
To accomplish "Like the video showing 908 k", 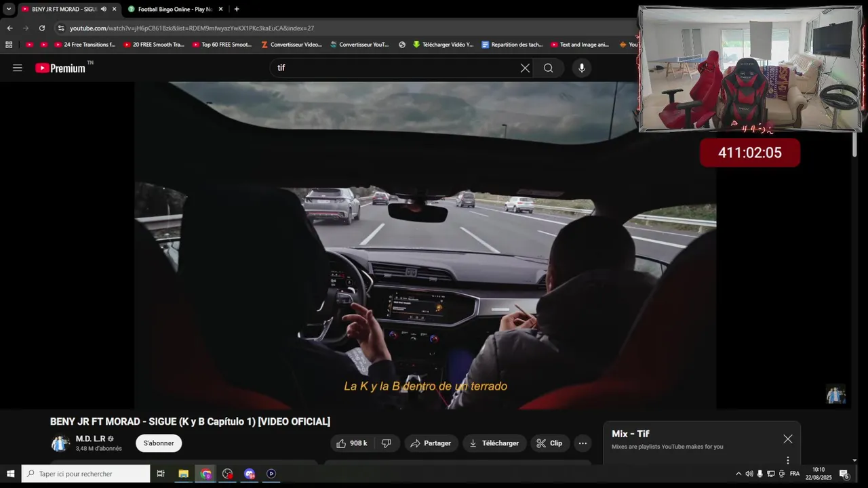I will tap(352, 443).
